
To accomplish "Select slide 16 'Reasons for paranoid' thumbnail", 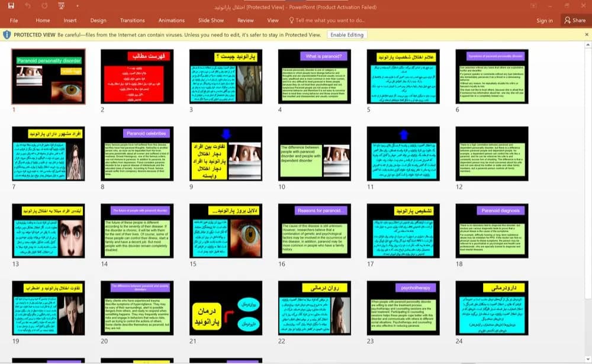I will coord(314,231).
